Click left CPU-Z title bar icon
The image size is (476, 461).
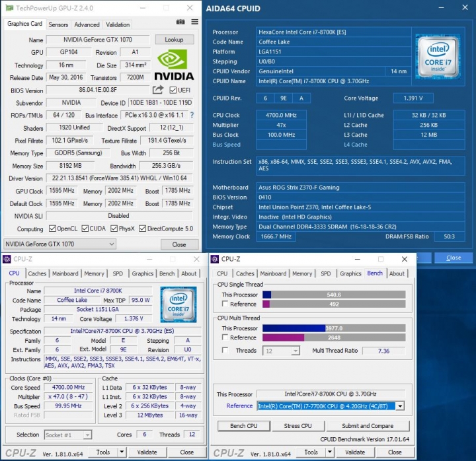pos(7,259)
